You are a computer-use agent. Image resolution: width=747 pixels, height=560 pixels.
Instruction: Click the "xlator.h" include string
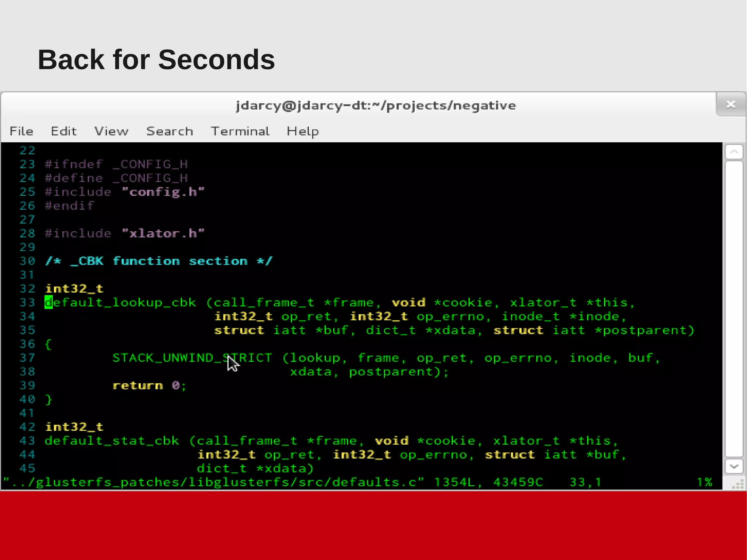(163, 233)
